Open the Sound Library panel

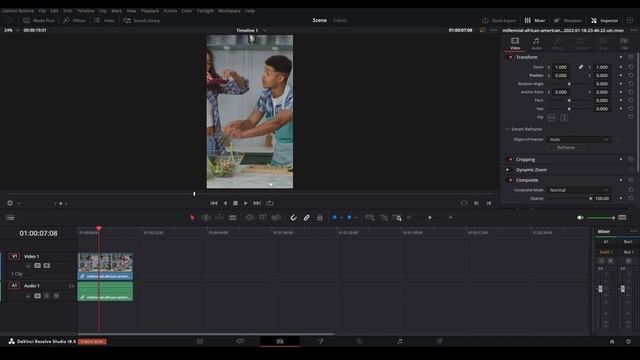pos(142,20)
